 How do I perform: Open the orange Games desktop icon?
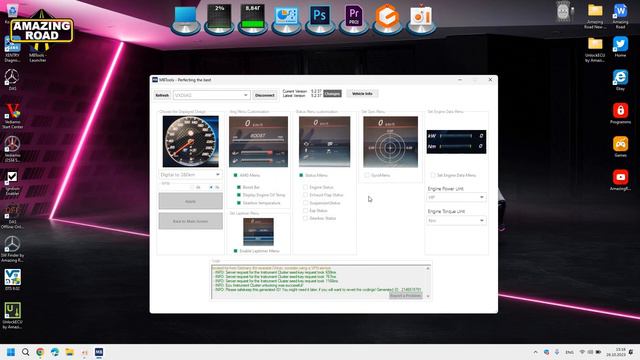point(620,147)
